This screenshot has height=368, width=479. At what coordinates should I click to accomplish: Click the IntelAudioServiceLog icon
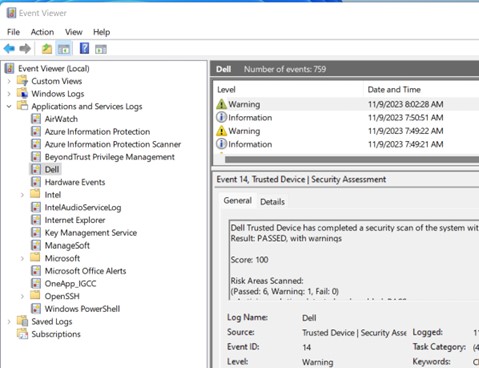pyautogui.click(x=36, y=207)
